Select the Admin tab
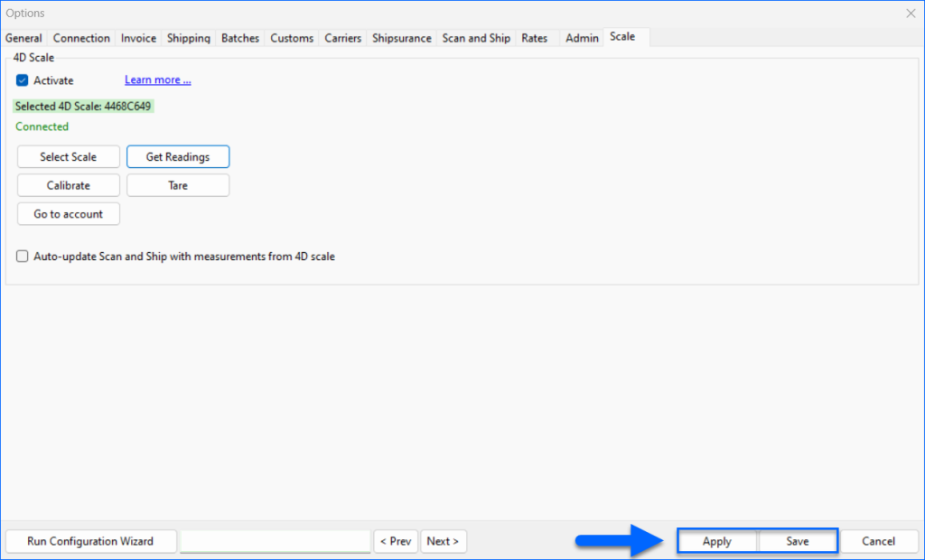The height and width of the screenshot is (560, 925). [x=581, y=38]
